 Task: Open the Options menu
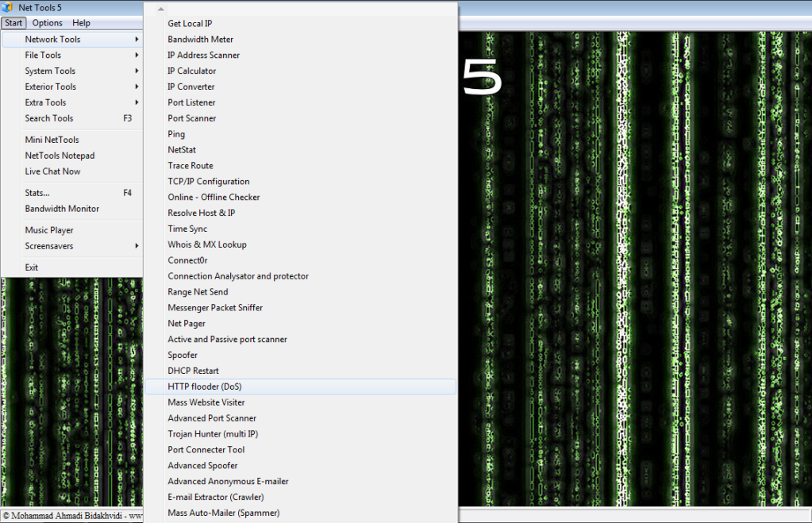coord(47,23)
